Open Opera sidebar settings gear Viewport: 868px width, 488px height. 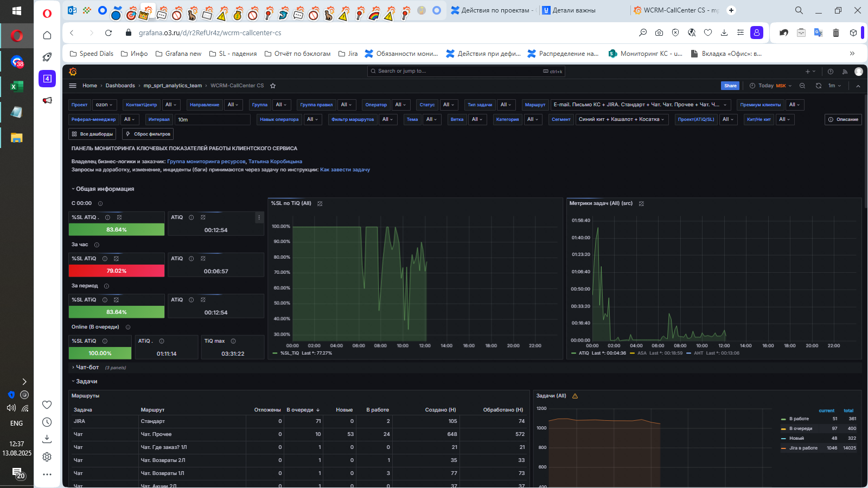(x=47, y=457)
